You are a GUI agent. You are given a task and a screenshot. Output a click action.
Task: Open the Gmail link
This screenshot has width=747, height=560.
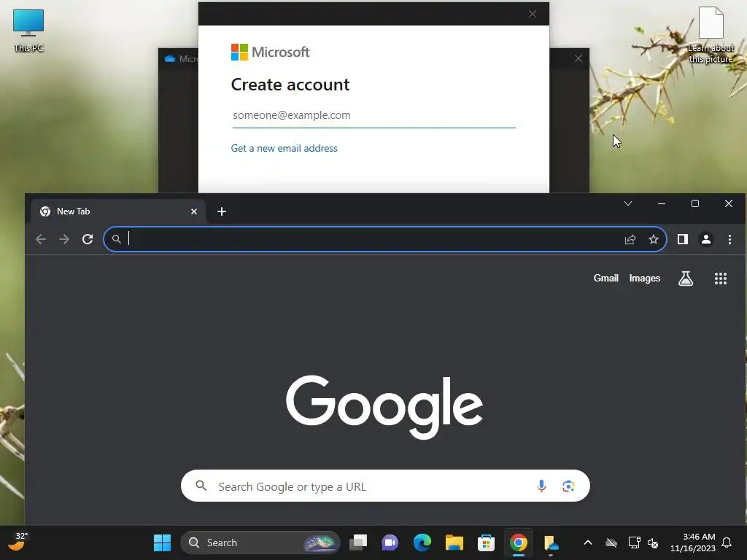606,278
